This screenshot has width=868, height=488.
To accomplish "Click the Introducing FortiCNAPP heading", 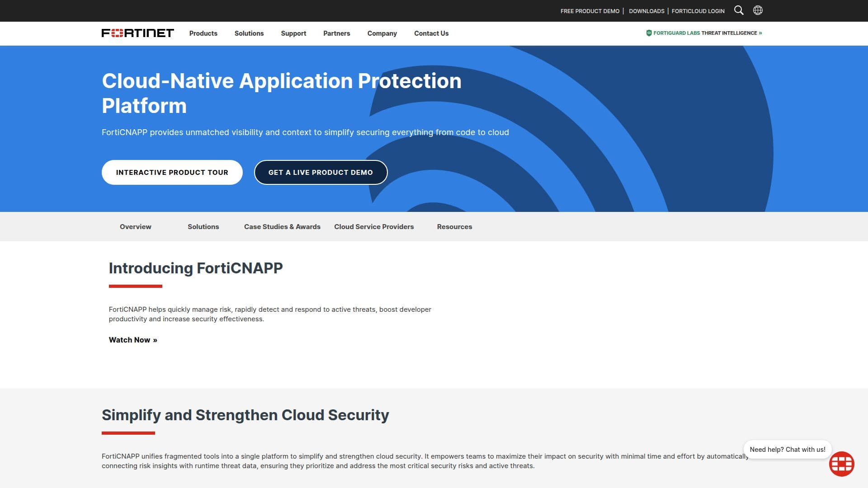I will [196, 268].
